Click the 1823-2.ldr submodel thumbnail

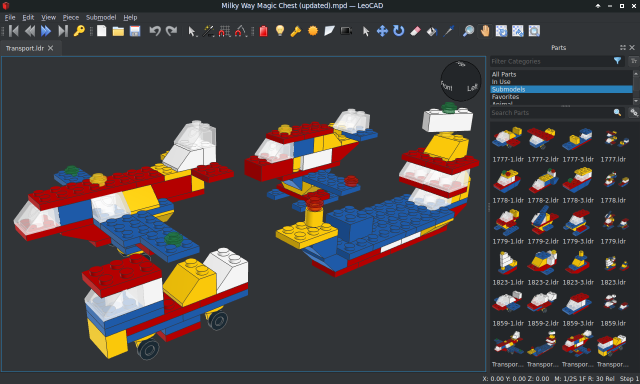[543, 268]
